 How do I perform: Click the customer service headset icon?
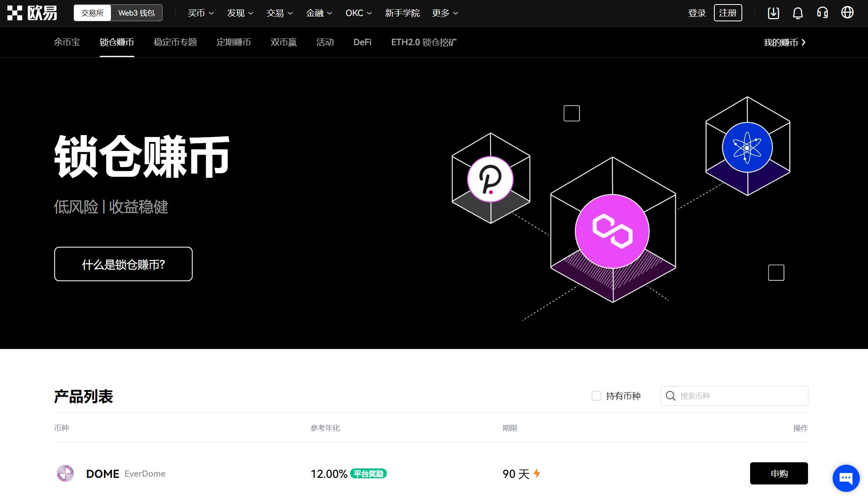pyautogui.click(x=822, y=12)
